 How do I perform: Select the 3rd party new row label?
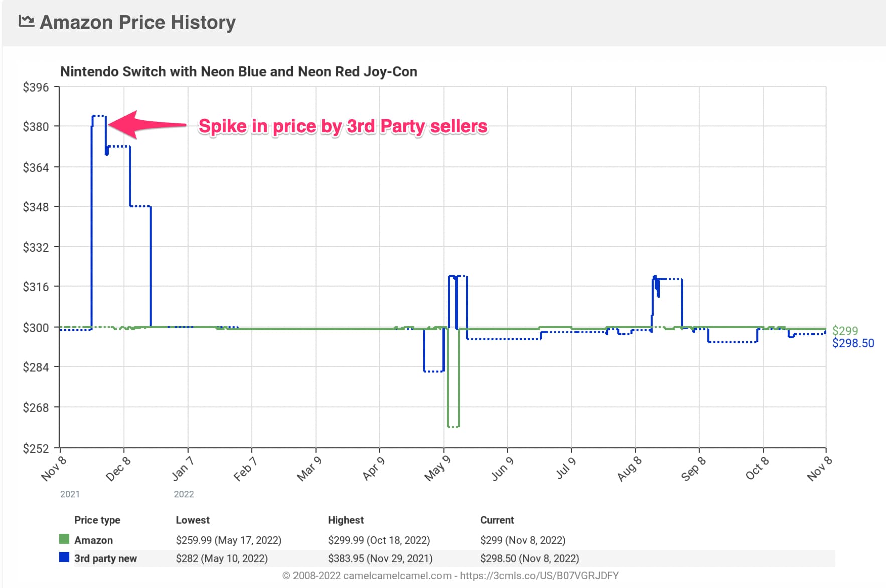105,558
